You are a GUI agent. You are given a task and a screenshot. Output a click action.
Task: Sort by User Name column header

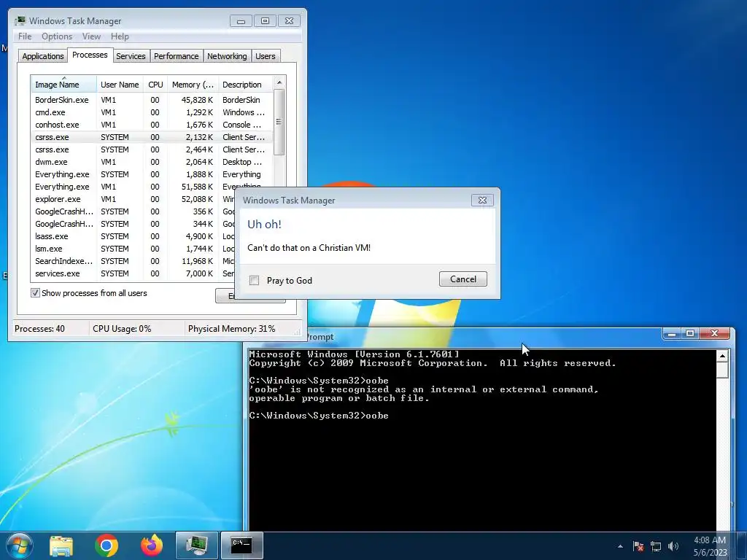[x=120, y=85]
